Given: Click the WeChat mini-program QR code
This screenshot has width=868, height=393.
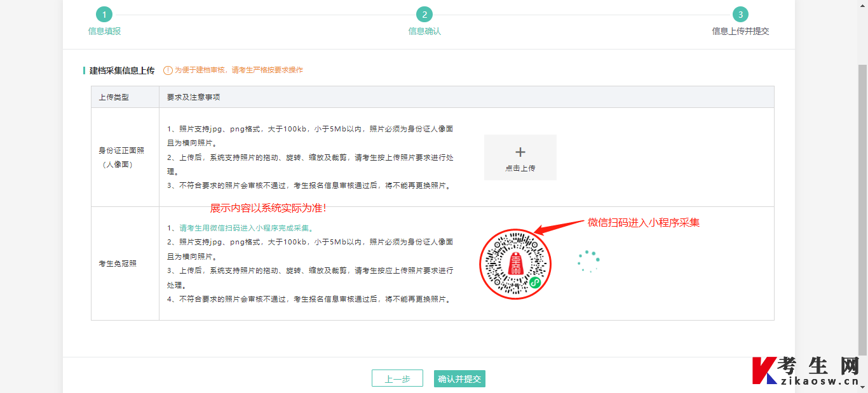Looking at the screenshot, I should [515, 263].
